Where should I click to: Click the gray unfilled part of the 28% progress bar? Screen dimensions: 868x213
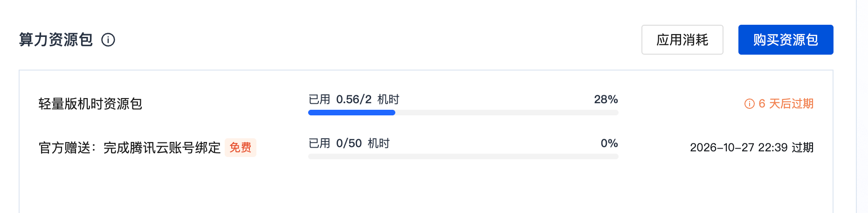point(506,113)
